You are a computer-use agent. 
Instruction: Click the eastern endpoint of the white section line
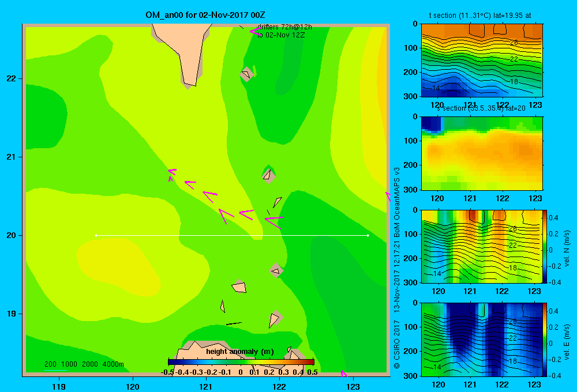click(368, 235)
